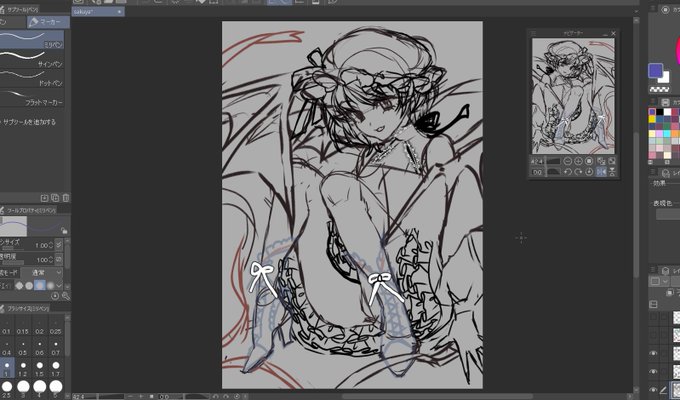Select the sub drawing color swatch

(665, 78)
